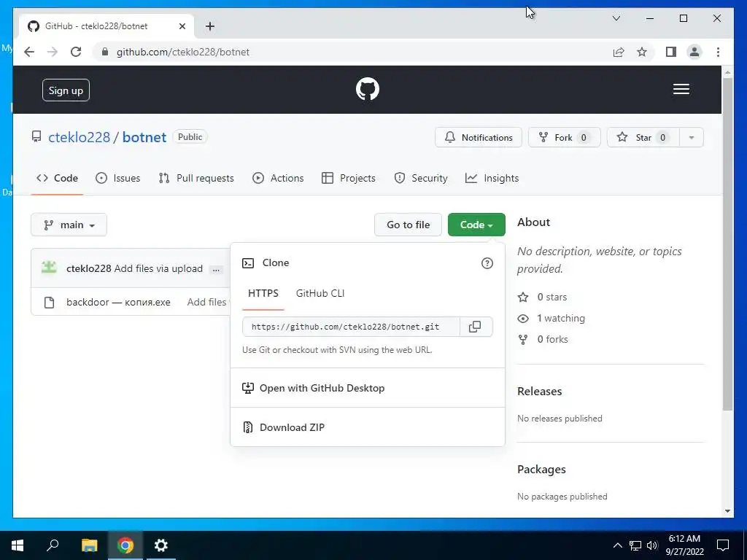Click the network icon in system tray

click(635, 545)
